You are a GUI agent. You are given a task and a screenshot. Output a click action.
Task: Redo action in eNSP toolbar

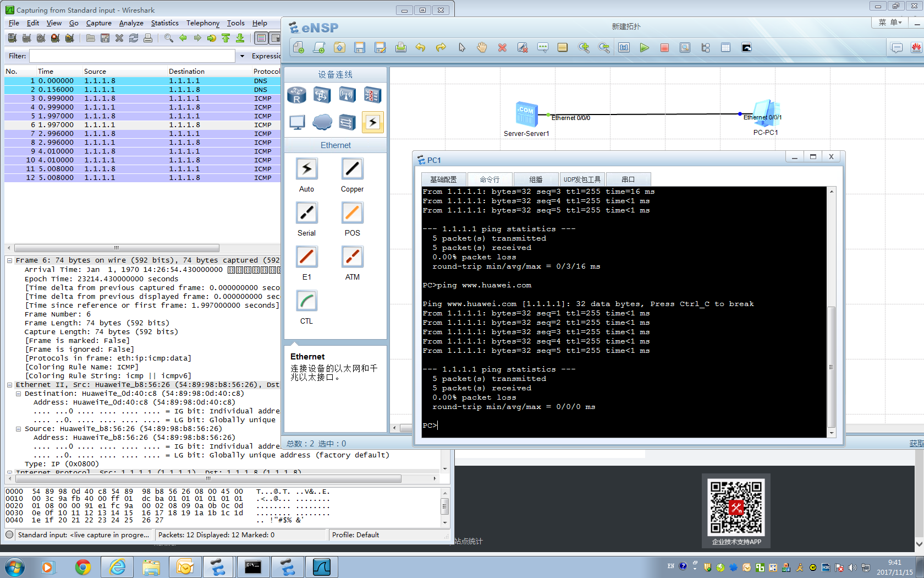441,48
